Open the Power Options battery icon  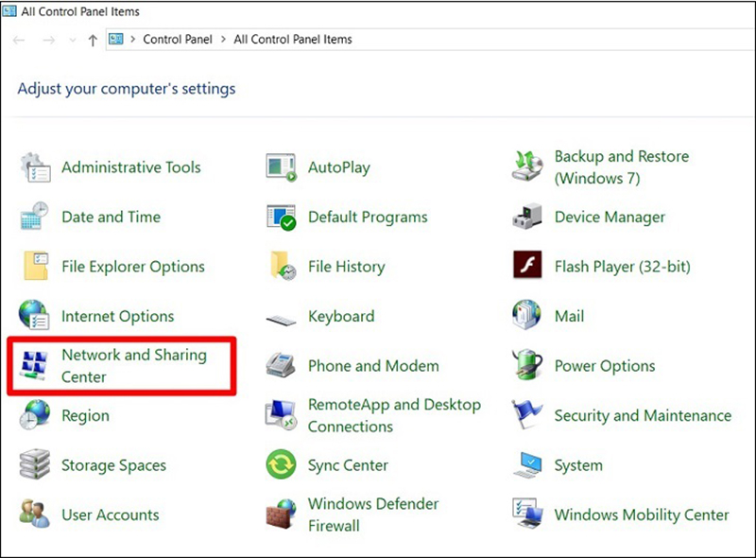point(527,364)
